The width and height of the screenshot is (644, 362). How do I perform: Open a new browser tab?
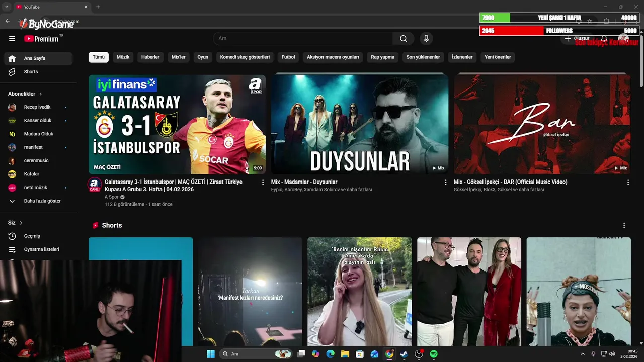(x=98, y=7)
